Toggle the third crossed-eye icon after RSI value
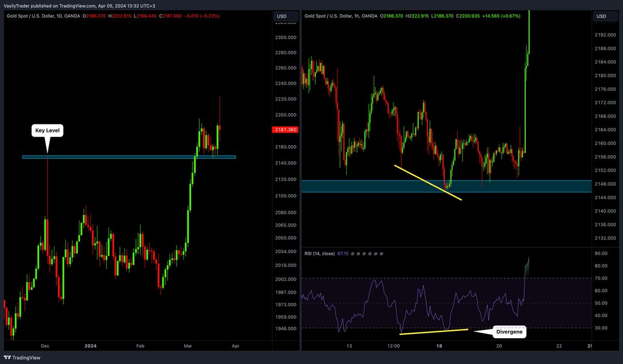This screenshot has width=623, height=364. point(364,254)
